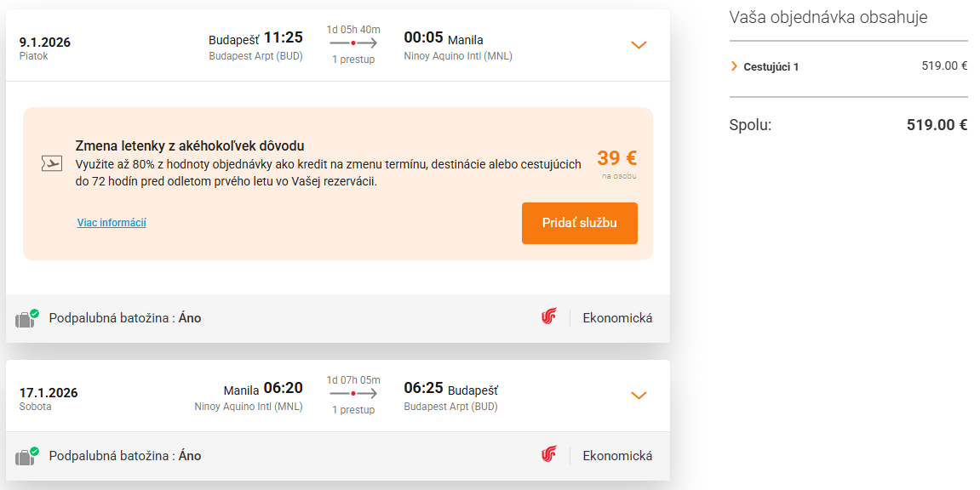Click the Pridať službu button
This screenshot has width=980, height=490.
click(580, 222)
